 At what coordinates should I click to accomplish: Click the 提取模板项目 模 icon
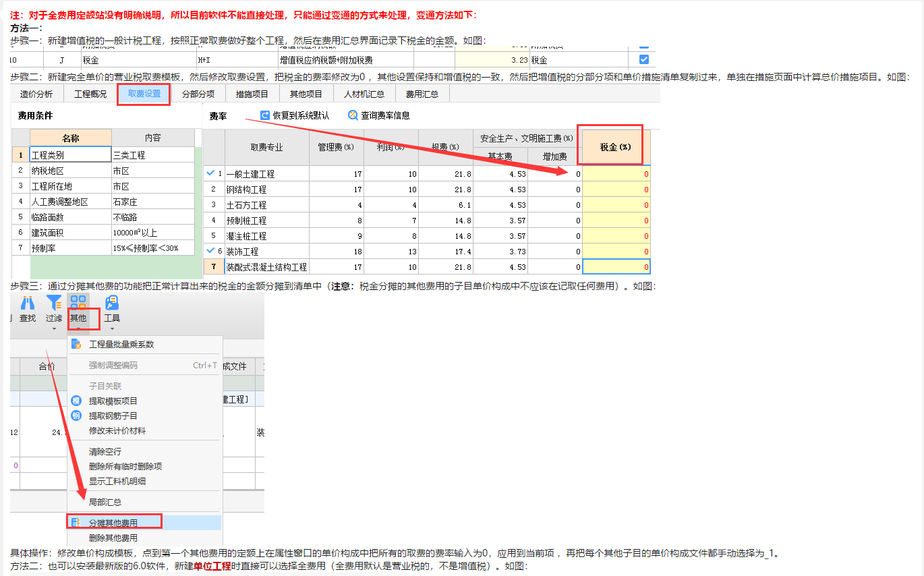(x=76, y=401)
